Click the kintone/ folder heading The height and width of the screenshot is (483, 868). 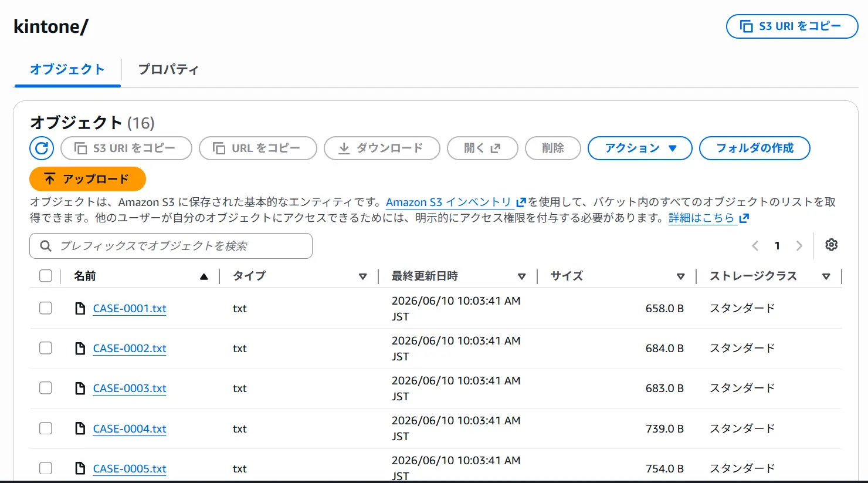[51, 26]
